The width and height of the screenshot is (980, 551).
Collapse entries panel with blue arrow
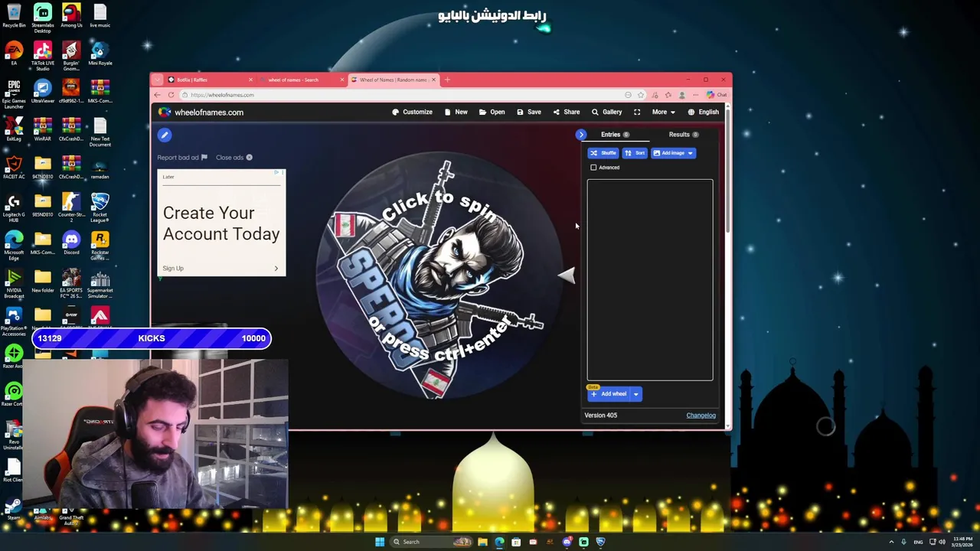581,135
